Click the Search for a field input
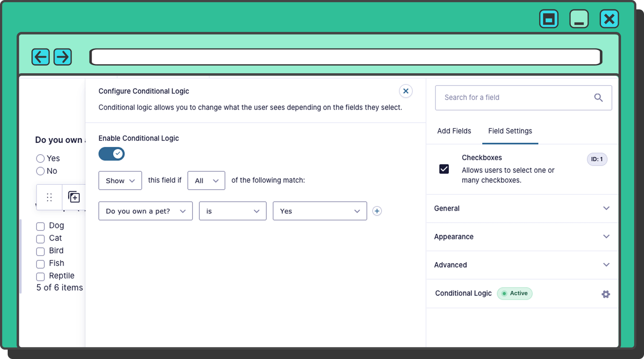The height and width of the screenshot is (359, 644). click(x=515, y=98)
